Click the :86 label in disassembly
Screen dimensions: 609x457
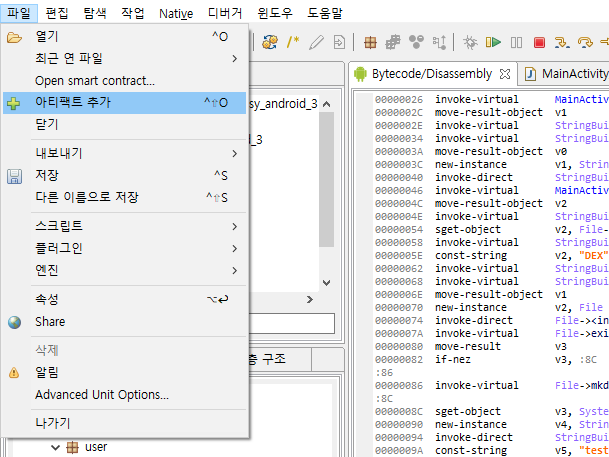pyautogui.click(x=384, y=373)
